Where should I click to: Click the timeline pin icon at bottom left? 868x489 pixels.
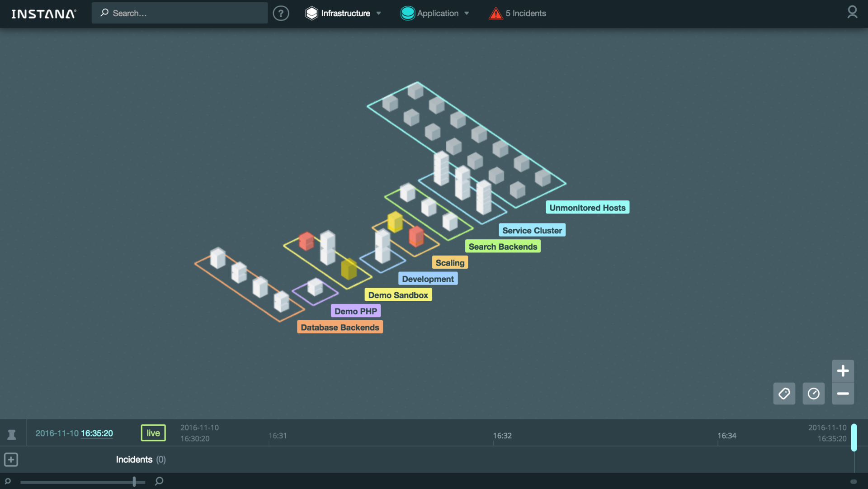click(12, 434)
